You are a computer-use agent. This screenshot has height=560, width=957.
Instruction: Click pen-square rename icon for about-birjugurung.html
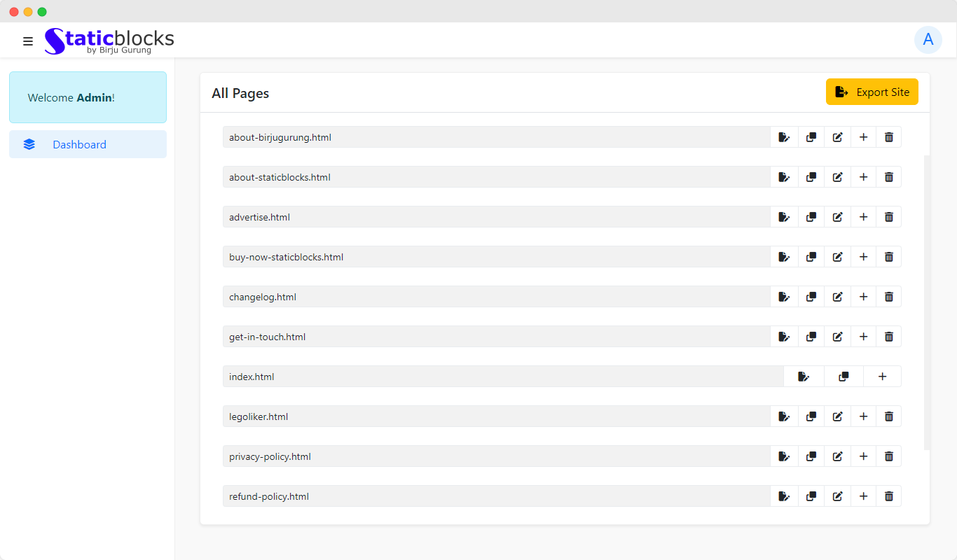(x=837, y=137)
